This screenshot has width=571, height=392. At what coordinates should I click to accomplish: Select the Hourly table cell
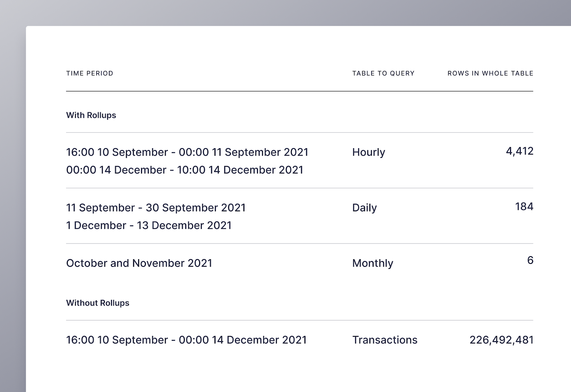click(369, 152)
